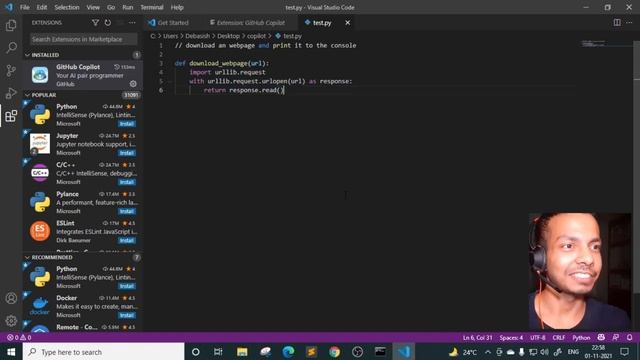Open the Explorer view in activity bar

click(11, 25)
